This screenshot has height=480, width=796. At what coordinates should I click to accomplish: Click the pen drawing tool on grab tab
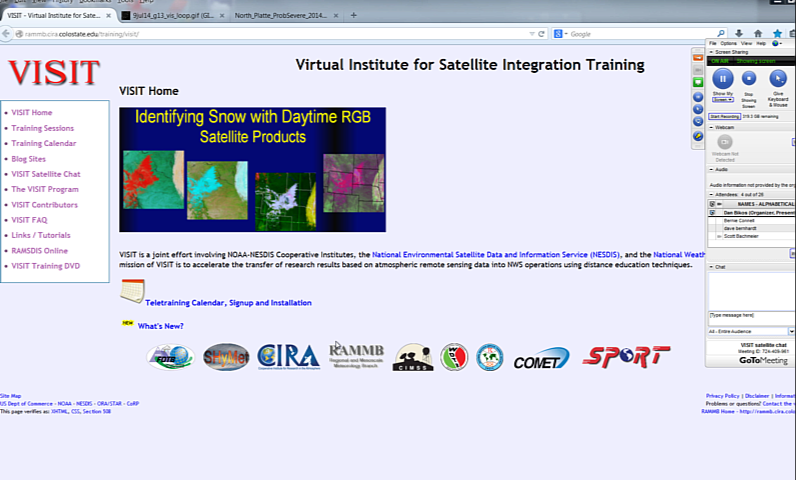[x=698, y=135]
